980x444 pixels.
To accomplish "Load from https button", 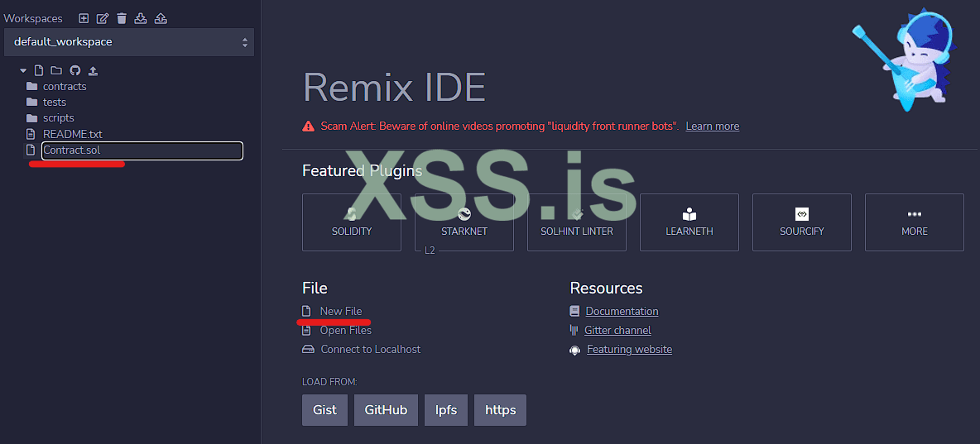I will [501, 410].
